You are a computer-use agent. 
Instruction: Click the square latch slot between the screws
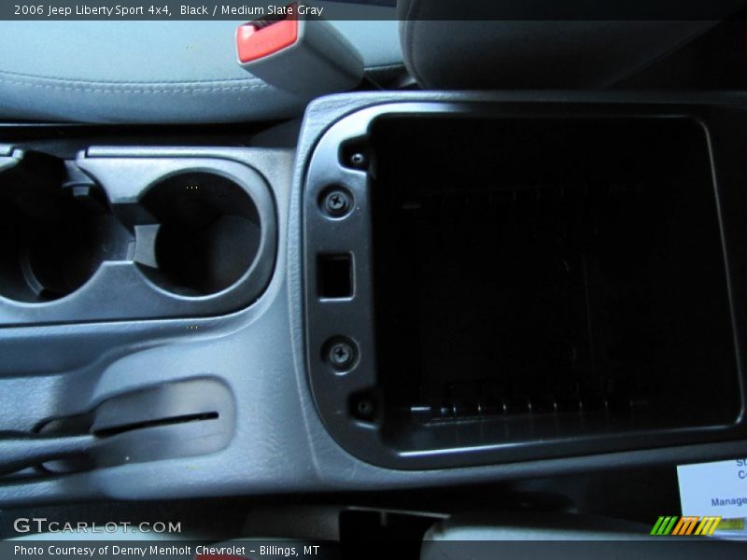point(335,275)
